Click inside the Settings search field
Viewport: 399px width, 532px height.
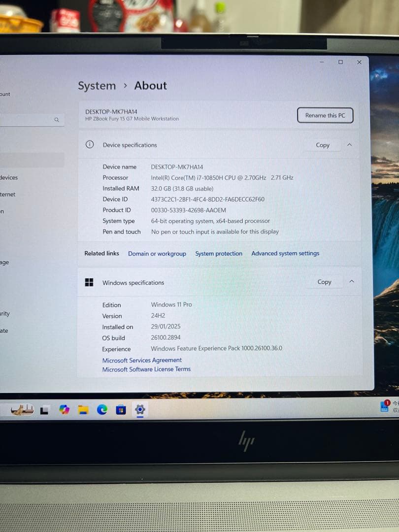click(x=30, y=120)
